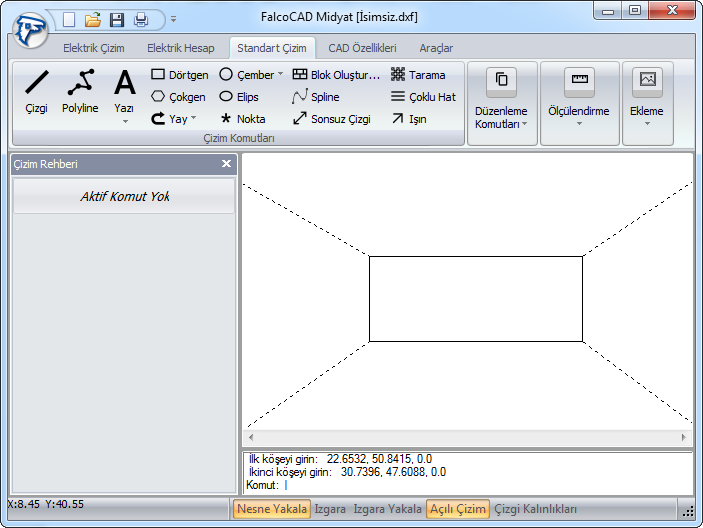
Task: Click the ikinci köşeyi girin history line
Action: (347, 472)
